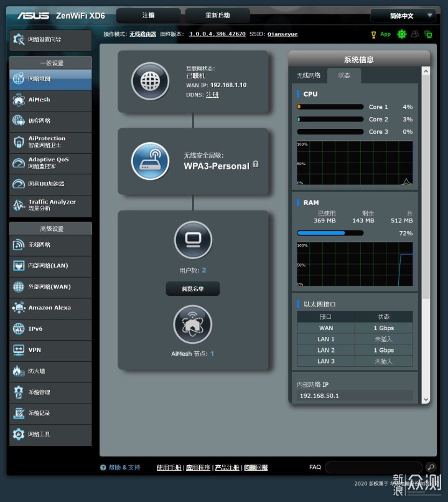Image resolution: width=448 pixels, height=502 pixels.
Task: Click the WAN row 1 Gbps status cell
Action: click(384, 328)
